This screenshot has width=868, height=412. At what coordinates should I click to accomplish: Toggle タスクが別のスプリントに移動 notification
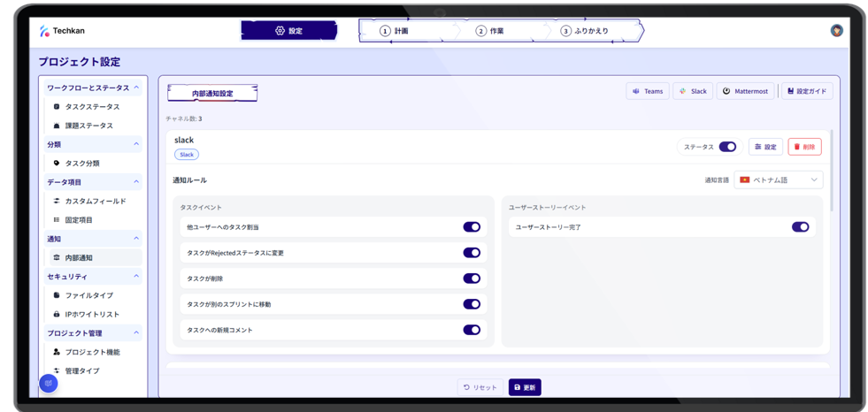click(x=472, y=304)
